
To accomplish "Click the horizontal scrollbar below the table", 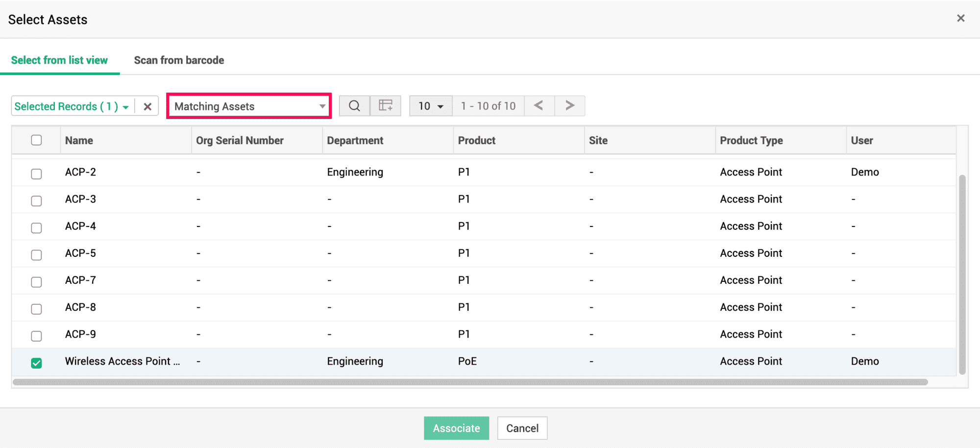I will click(470, 382).
